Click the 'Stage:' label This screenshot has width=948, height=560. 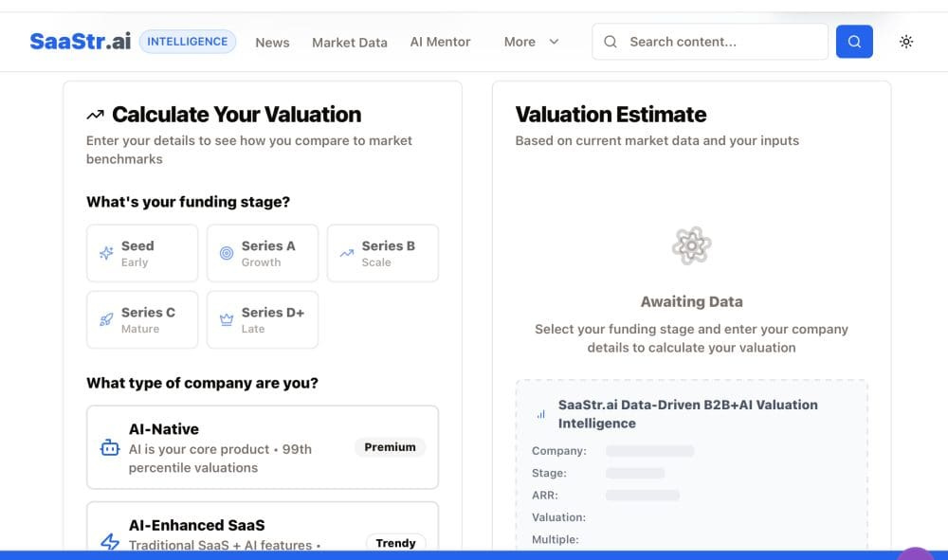pos(549,473)
